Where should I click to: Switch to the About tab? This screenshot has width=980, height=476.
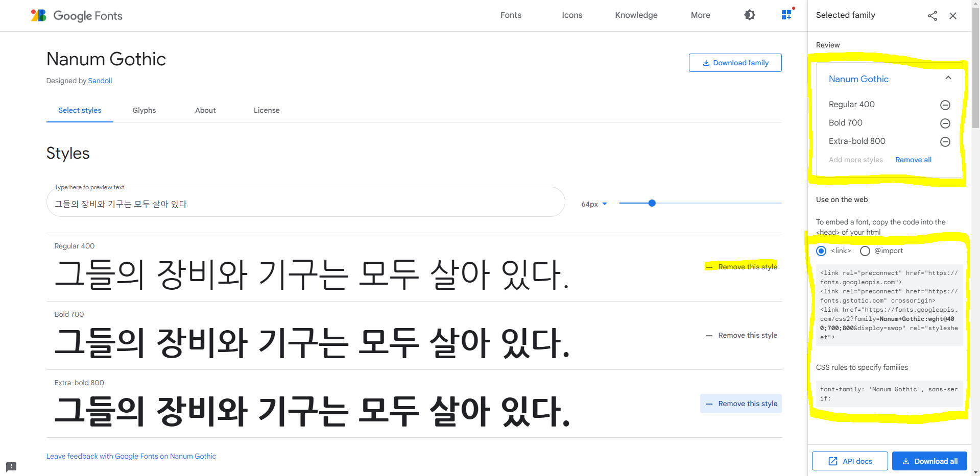pyautogui.click(x=205, y=110)
